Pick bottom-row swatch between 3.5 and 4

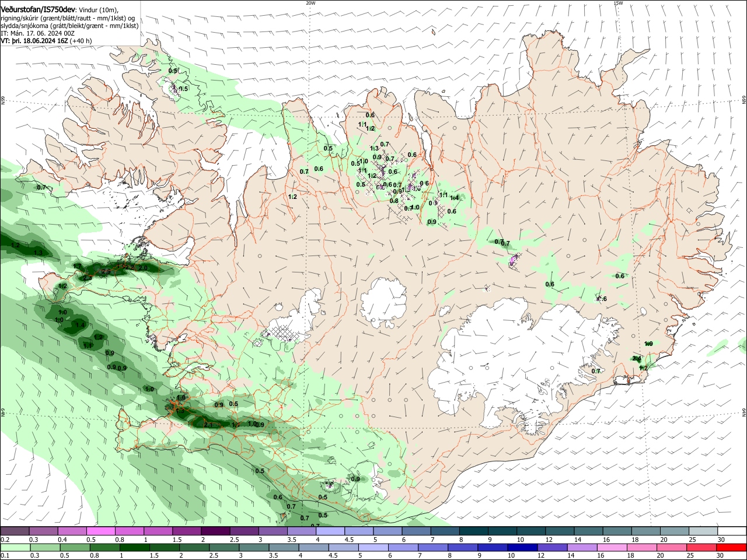(x=284, y=547)
